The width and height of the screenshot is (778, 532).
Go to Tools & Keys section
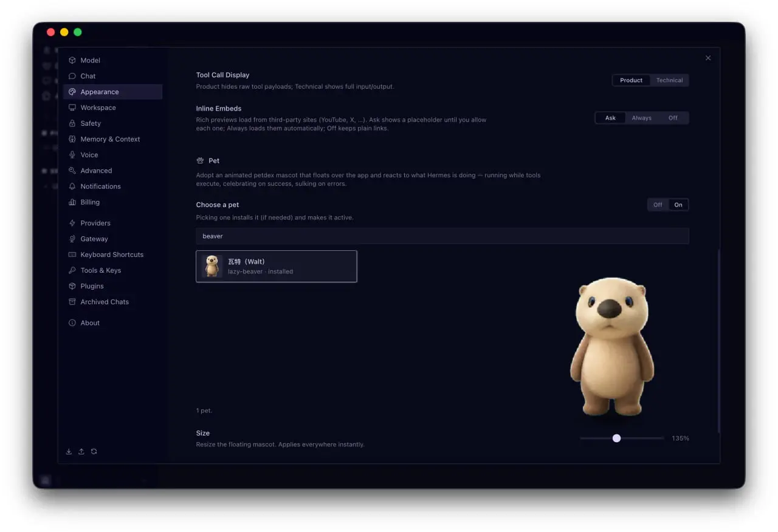click(x=112, y=270)
